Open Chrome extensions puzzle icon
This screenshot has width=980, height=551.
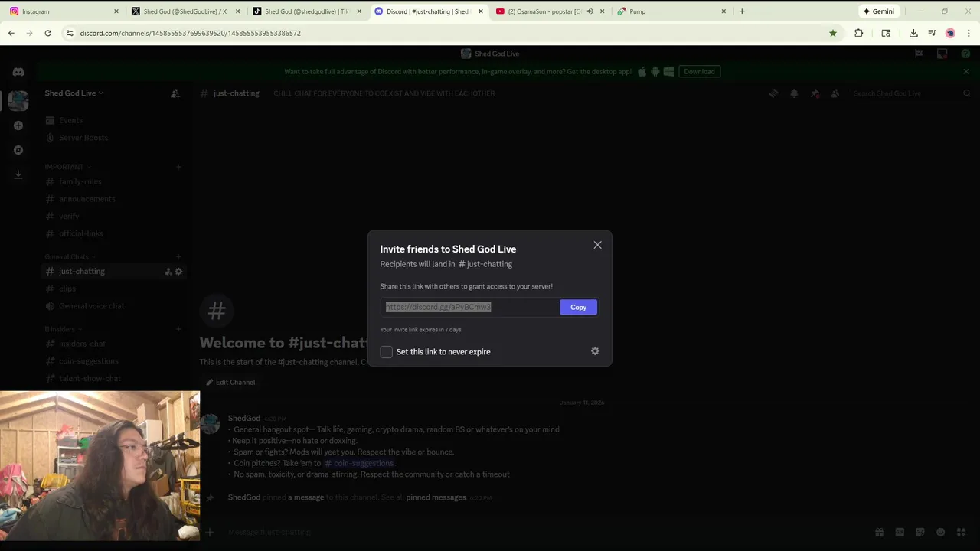tap(858, 33)
